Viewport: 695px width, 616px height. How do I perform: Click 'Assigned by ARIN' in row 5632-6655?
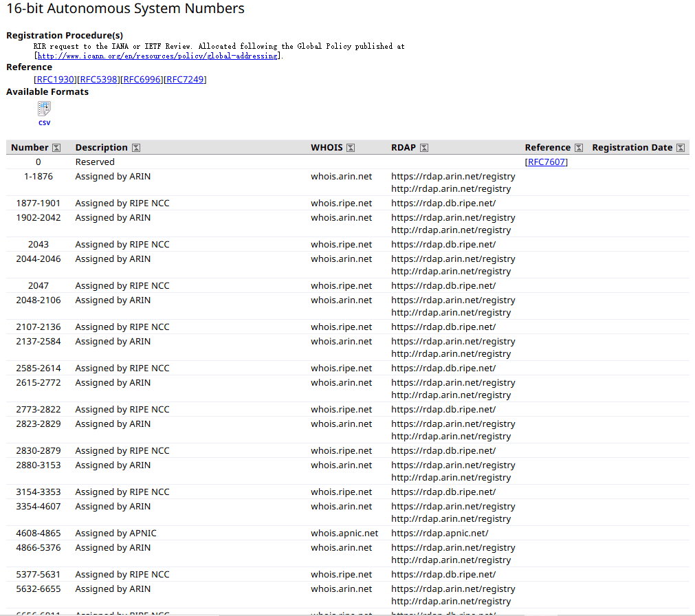113,588
